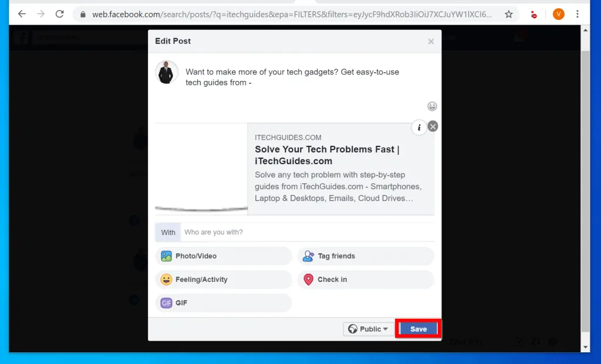This screenshot has width=601, height=364.
Task: Click the emoji smiley icon in post editor
Action: (432, 106)
